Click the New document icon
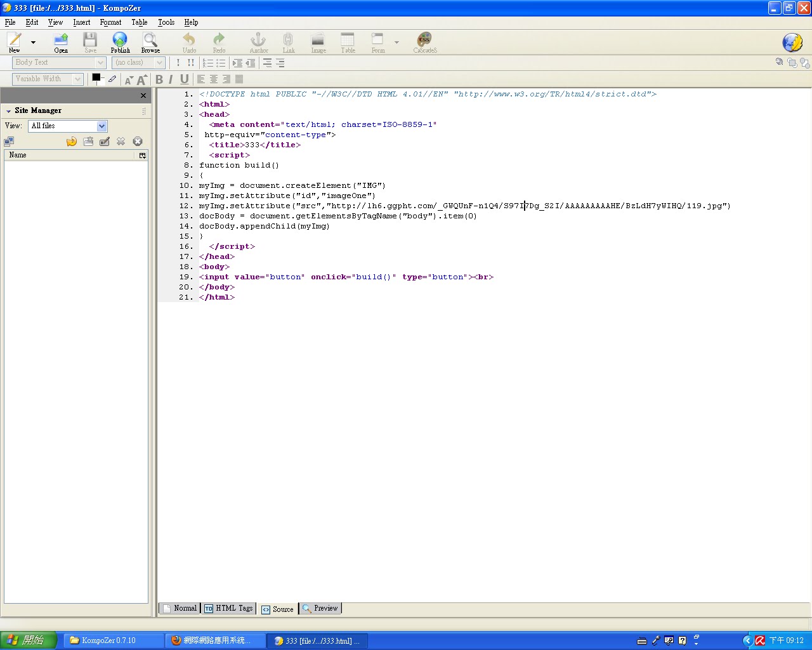 tap(15, 40)
